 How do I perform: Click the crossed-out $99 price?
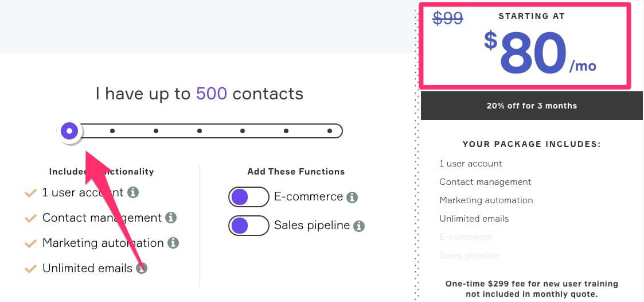448,18
